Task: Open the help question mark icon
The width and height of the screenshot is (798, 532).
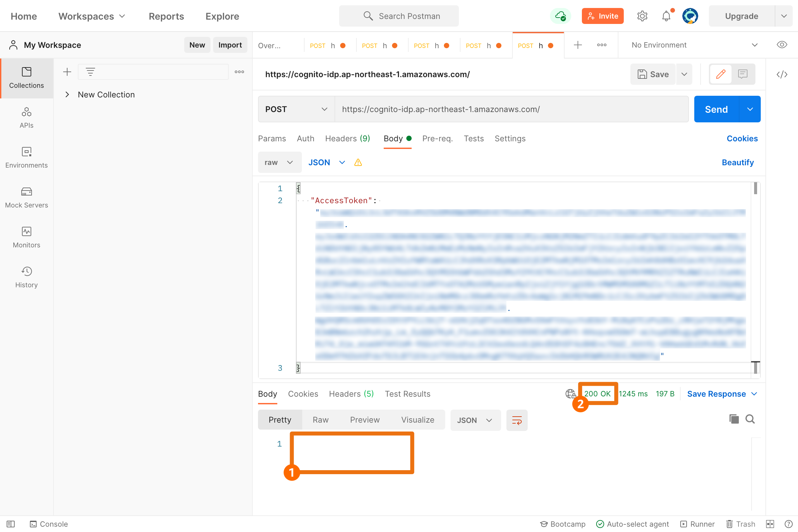Action: click(x=788, y=524)
